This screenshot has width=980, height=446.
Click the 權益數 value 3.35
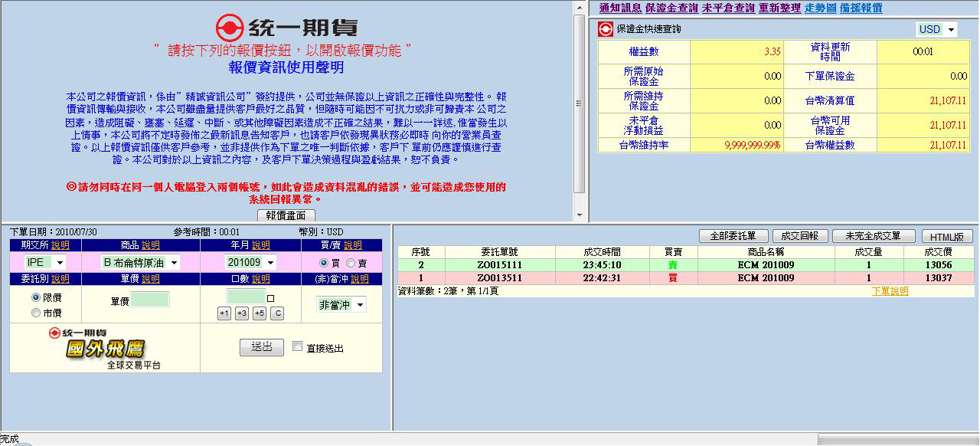pos(772,52)
